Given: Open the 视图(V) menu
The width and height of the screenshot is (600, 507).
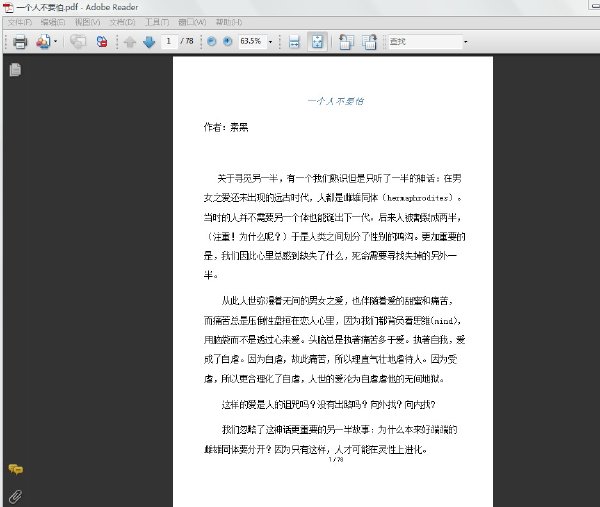Looking at the screenshot, I should [87, 22].
